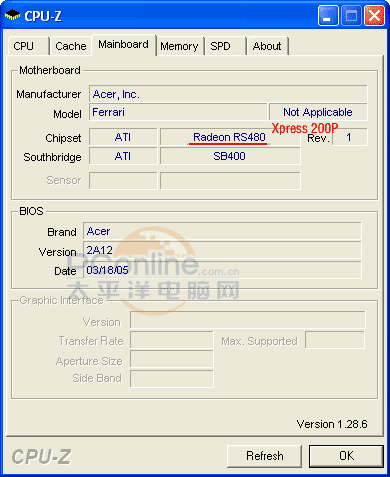The height and width of the screenshot is (477, 390).
Task: Go to the Memory tab
Action: click(180, 46)
